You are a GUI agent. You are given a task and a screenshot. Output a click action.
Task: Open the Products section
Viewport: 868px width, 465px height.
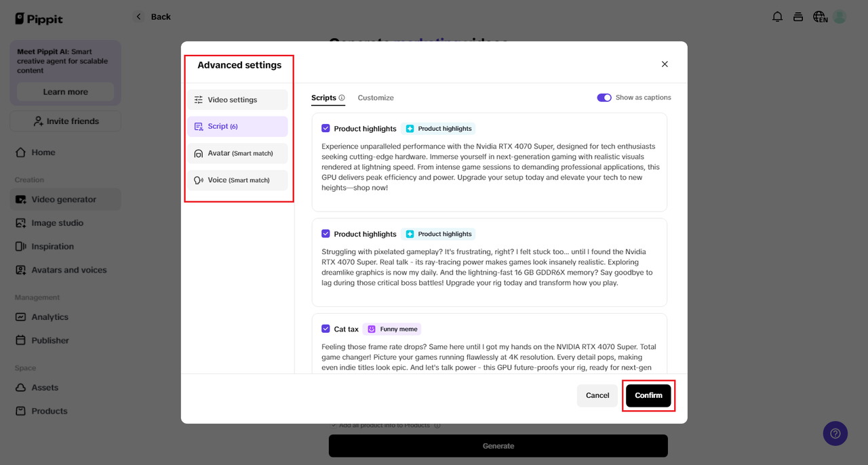49,410
